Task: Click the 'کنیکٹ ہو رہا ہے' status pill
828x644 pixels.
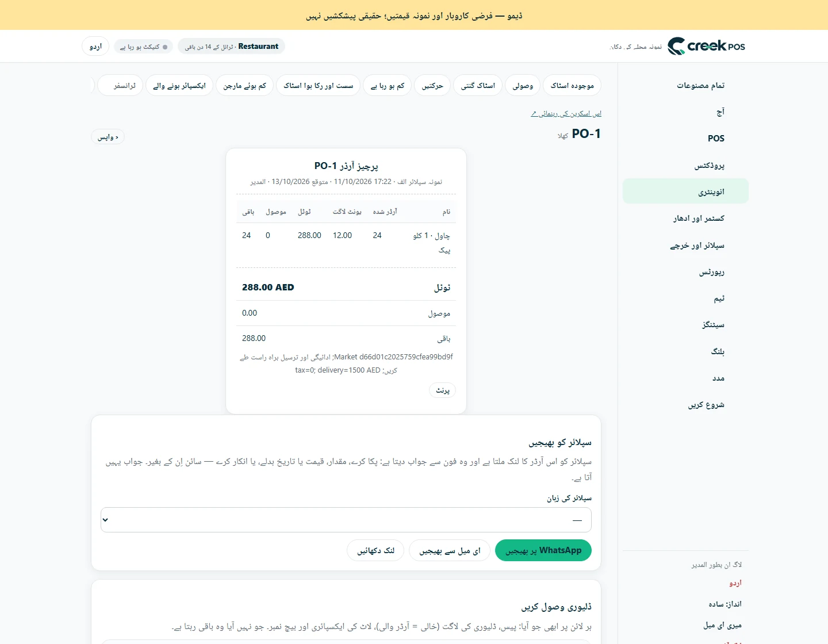Action: pyautogui.click(x=144, y=47)
